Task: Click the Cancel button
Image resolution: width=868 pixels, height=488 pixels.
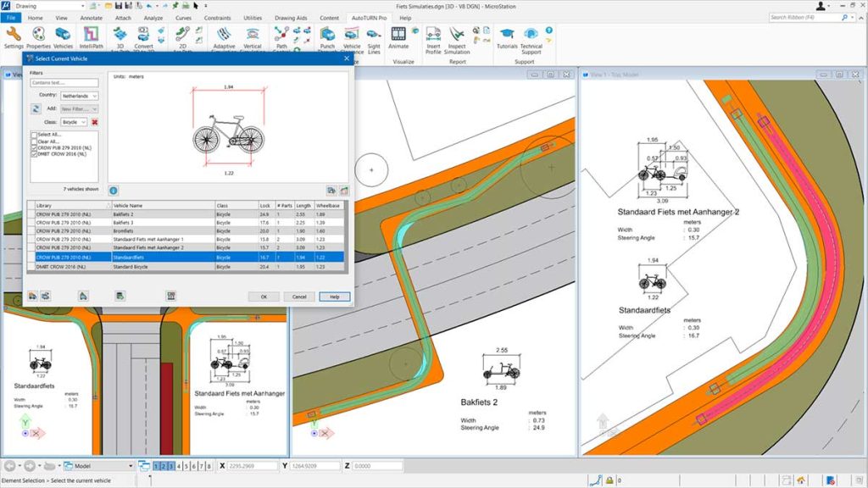Action: (299, 297)
